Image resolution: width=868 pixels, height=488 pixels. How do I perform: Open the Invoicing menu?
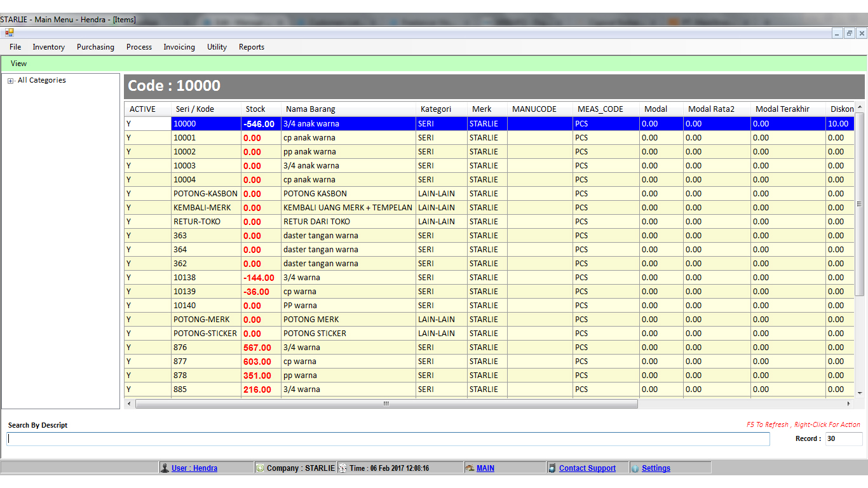coord(179,47)
